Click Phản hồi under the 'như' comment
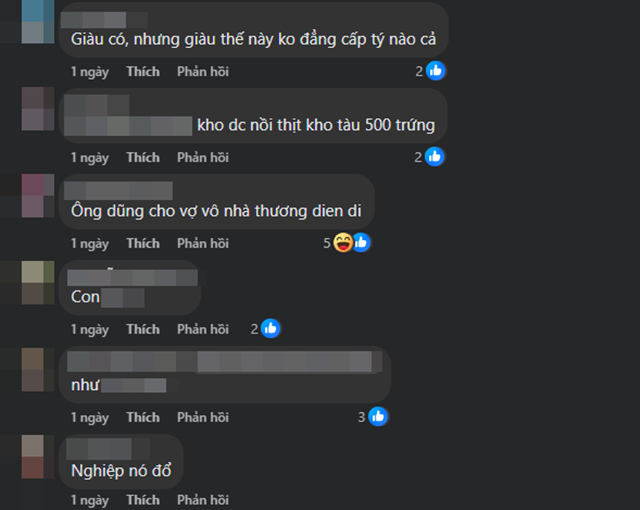This screenshot has width=640, height=510. [203, 417]
